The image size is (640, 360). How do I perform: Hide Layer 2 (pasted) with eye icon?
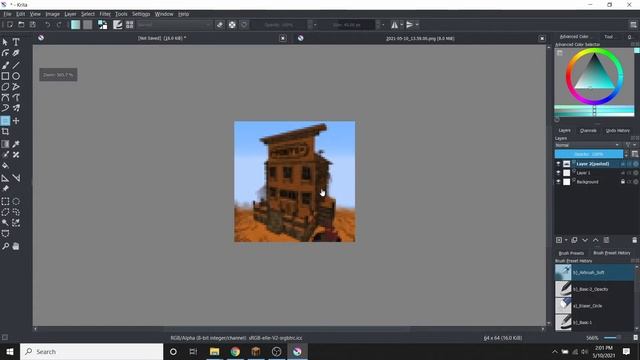pyautogui.click(x=558, y=164)
